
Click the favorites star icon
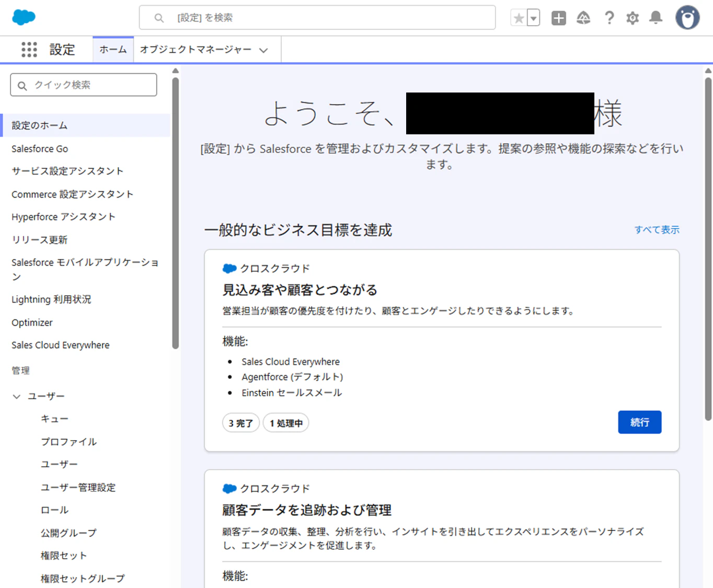pos(519,18)
